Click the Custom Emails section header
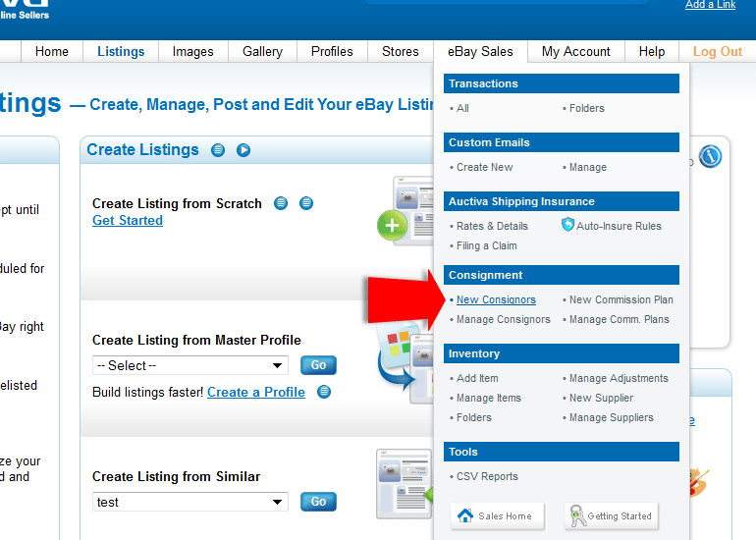The width and height of the screenshot is (756, 540). click(x=562, y=142)
